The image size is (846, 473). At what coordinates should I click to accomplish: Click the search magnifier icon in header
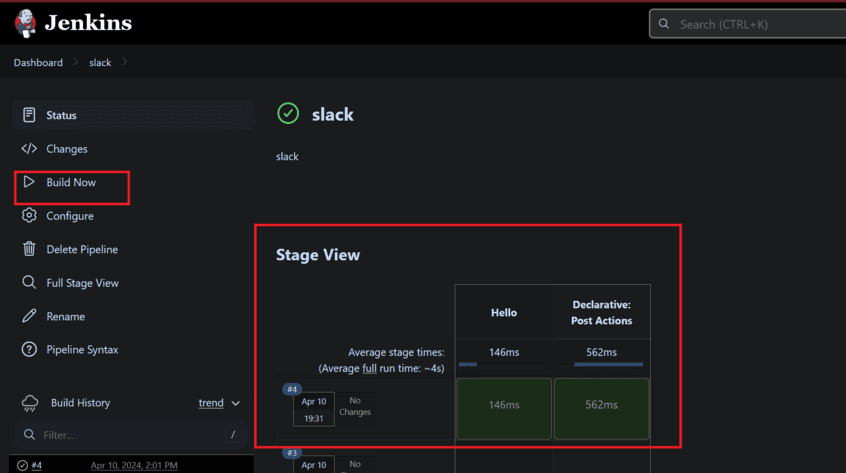pyautogui.click(x=664, y=24)
